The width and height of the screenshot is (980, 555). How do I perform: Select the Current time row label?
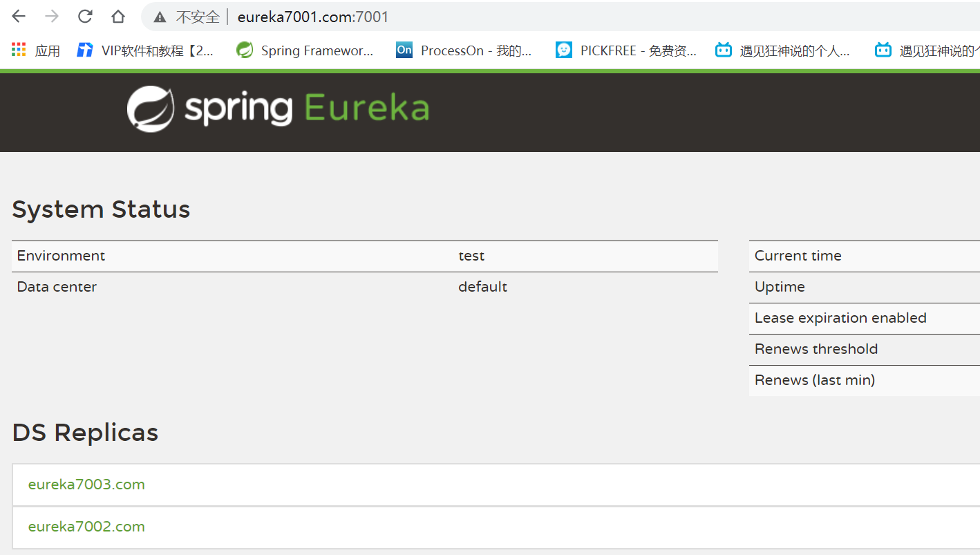tap(798, 256)
